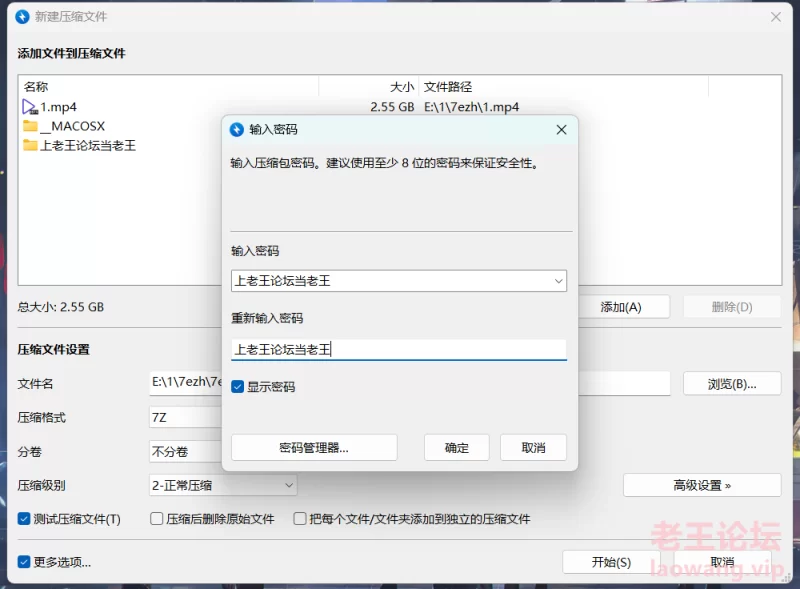Select the 上老王论坛当老王 folder icon
This screenshot has height=589, width=800.
click(x=30, y=145)
